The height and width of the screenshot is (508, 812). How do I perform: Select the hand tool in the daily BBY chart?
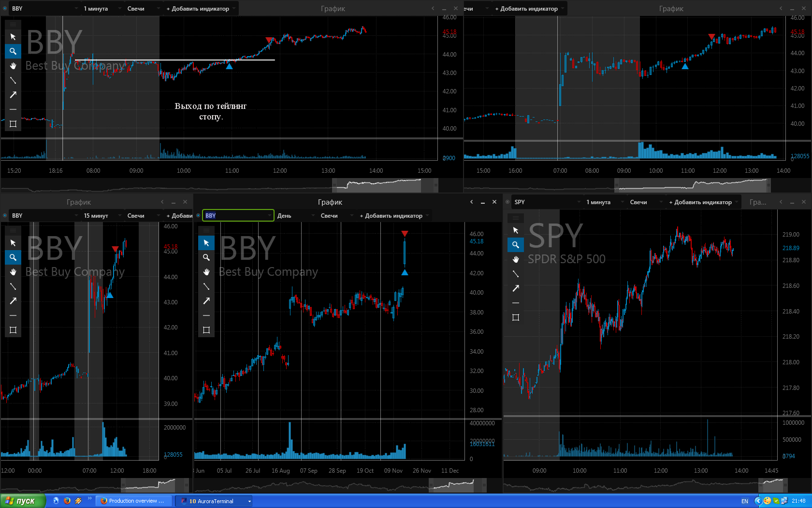pos(206,272)
